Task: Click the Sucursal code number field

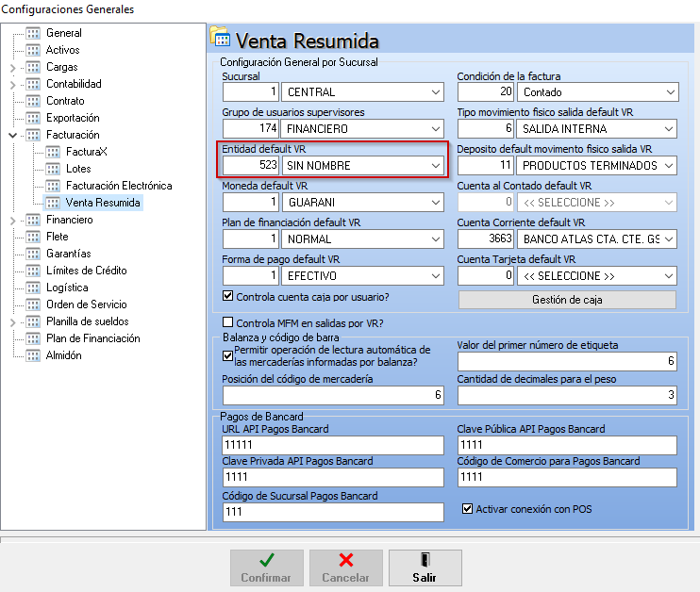Action: point(251,92)
